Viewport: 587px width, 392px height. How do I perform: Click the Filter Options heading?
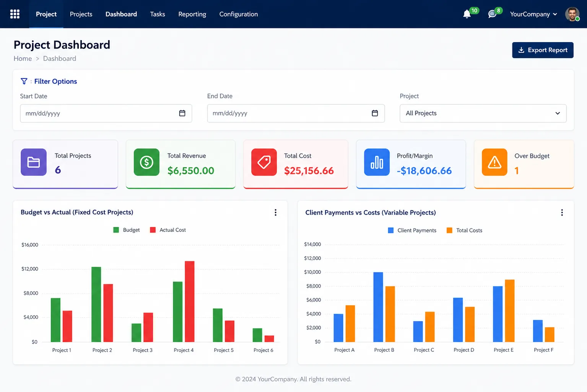(55, 81)
